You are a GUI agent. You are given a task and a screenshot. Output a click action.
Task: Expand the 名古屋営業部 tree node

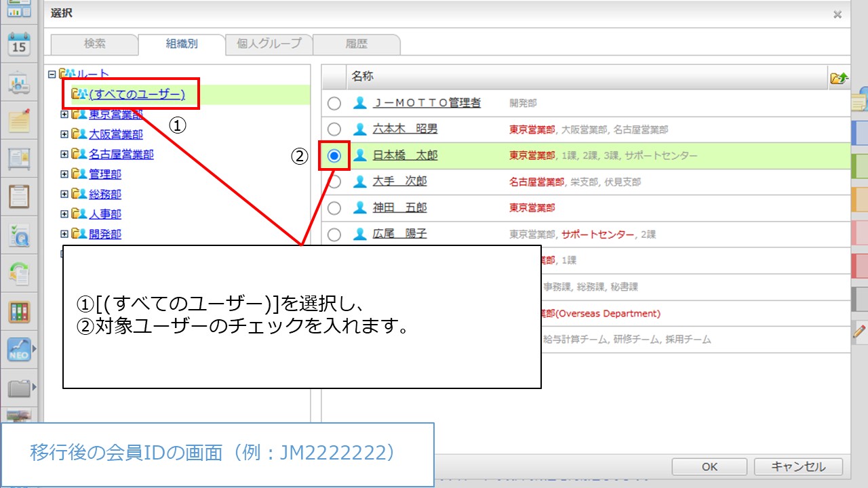(64, 155)
